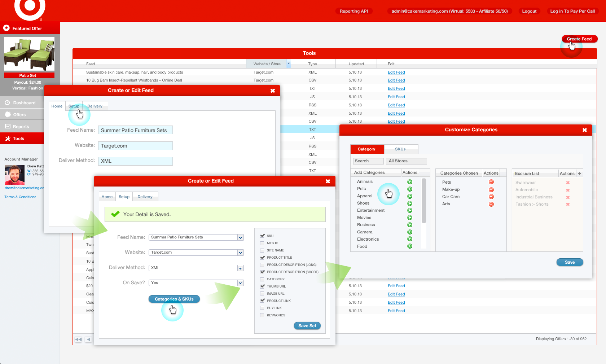Open the Deliver Method dropdown in front dialog
This screenshot has width=606, height=364.
(x=241, y=268)
